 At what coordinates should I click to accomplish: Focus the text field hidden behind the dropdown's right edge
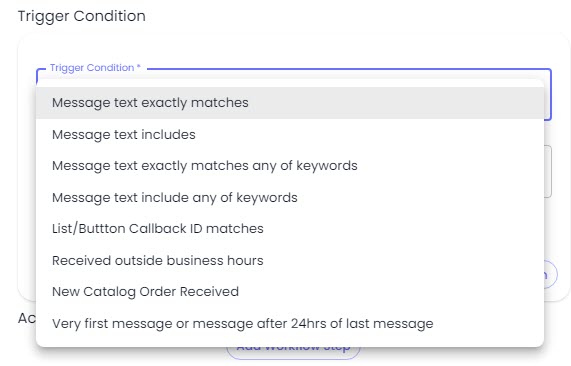point(548,172)
